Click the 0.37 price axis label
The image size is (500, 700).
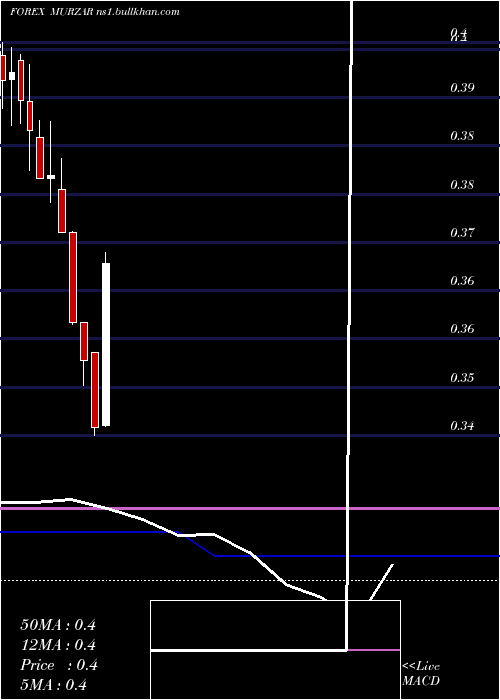coord(462,233)
